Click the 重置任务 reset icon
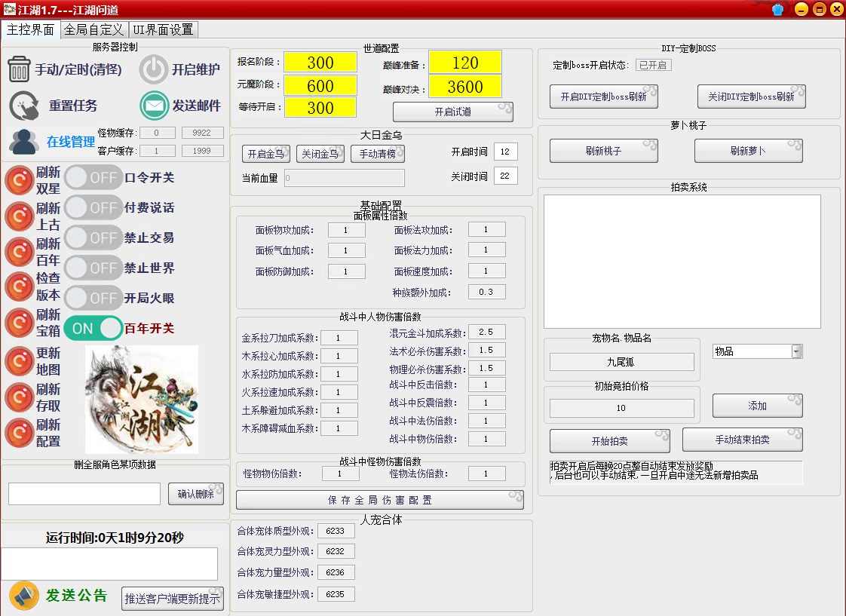 click(24, 106)
